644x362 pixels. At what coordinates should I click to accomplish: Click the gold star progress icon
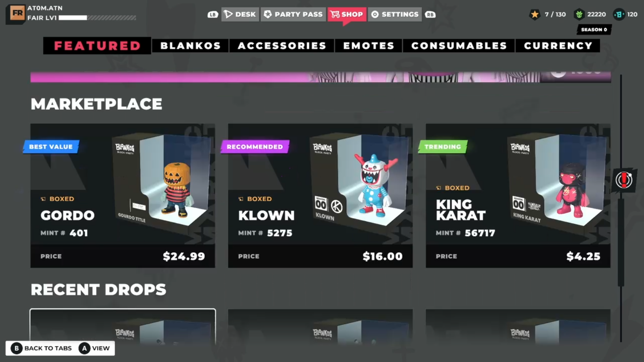coord(535,15)
